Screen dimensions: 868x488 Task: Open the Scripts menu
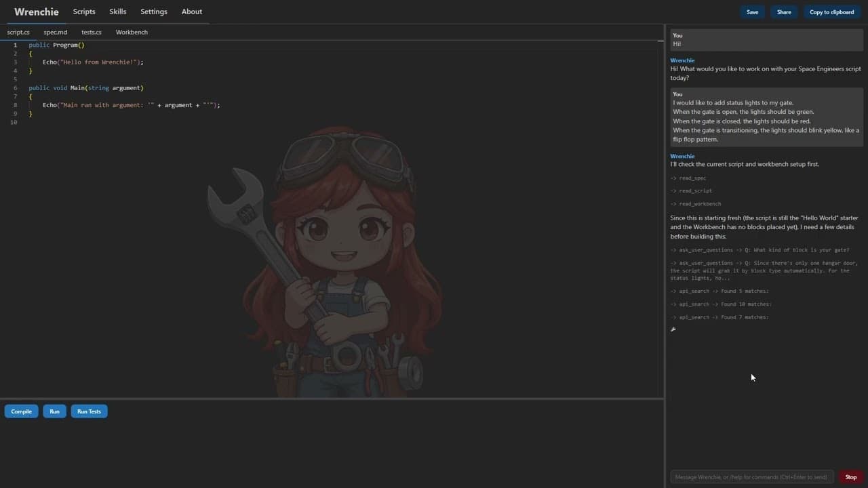84,12
